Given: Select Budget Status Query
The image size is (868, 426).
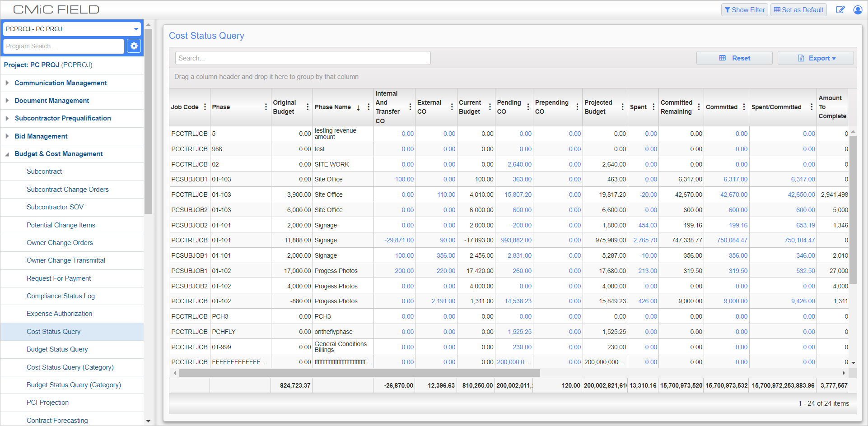Looking at the screenshot, I should (57, 349).
